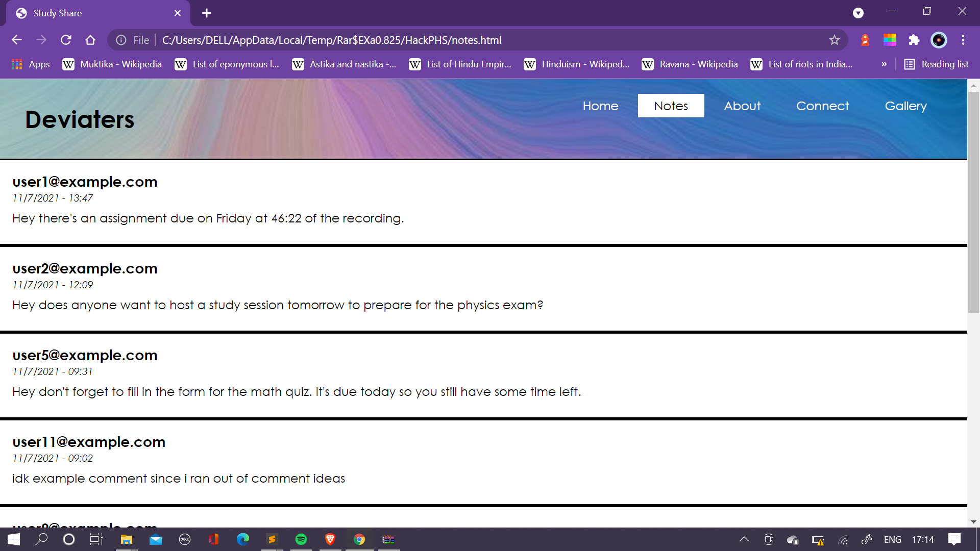This screenshot has height=551, width=980.
Task: Click the site information icon
Action: coord(121,40)
